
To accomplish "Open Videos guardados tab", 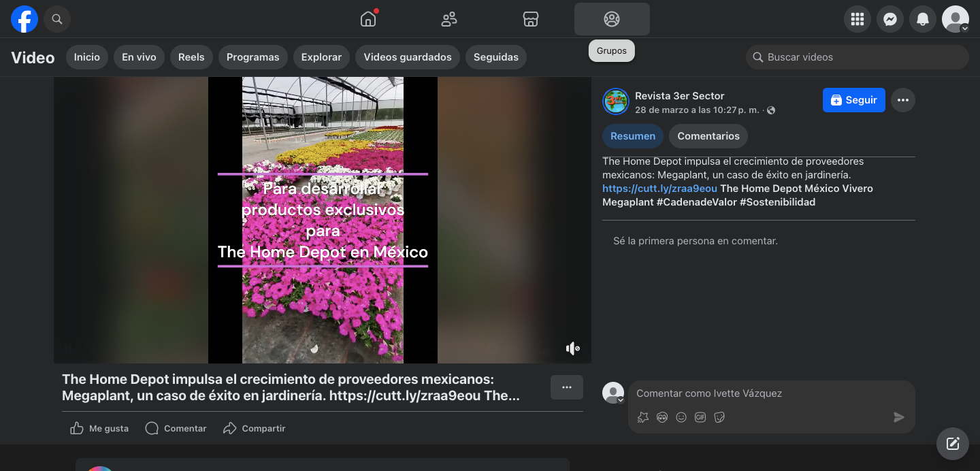I will (x=408, y=57).
